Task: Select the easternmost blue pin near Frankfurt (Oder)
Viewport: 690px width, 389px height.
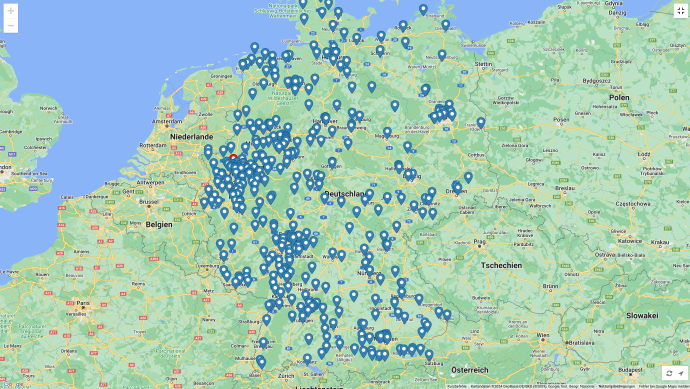Action: (x=481, y=123)
